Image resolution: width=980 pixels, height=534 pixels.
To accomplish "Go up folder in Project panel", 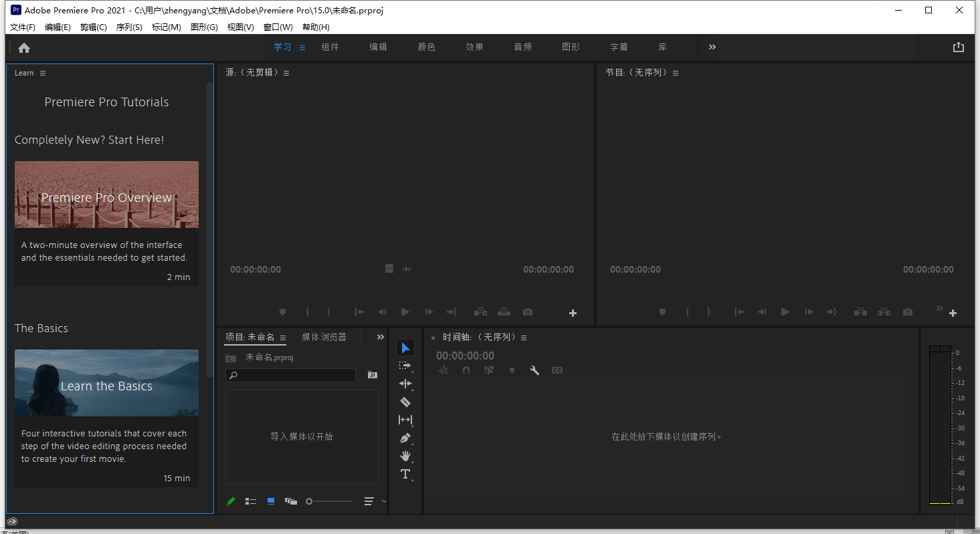I will 231,358.
